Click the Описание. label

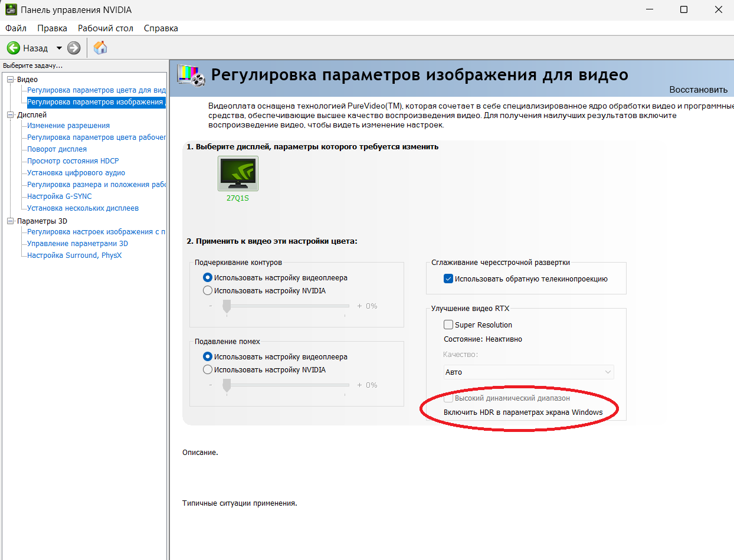[x=201, y=453]
